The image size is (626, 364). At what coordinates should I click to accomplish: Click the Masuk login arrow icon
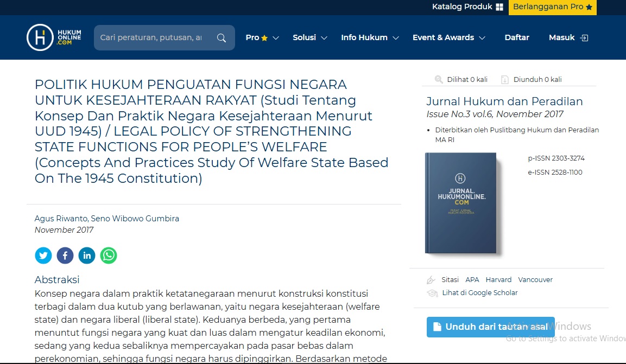pos(584,38)
